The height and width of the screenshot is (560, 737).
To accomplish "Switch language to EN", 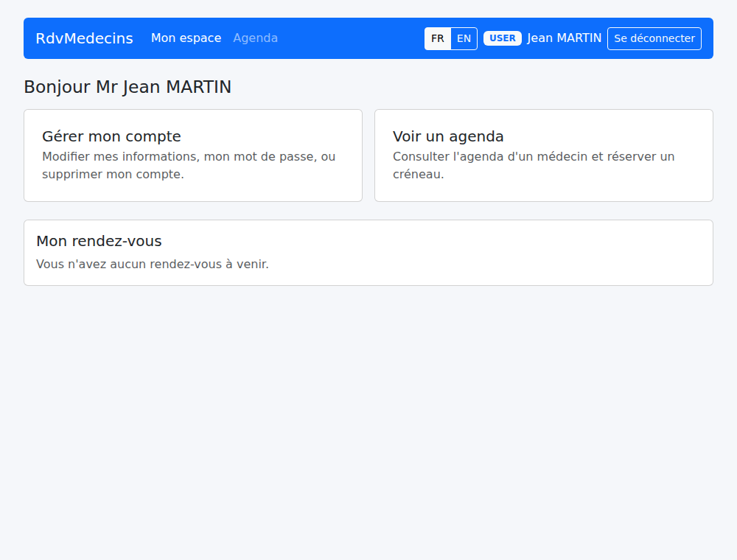I will [x=464, y=38].
